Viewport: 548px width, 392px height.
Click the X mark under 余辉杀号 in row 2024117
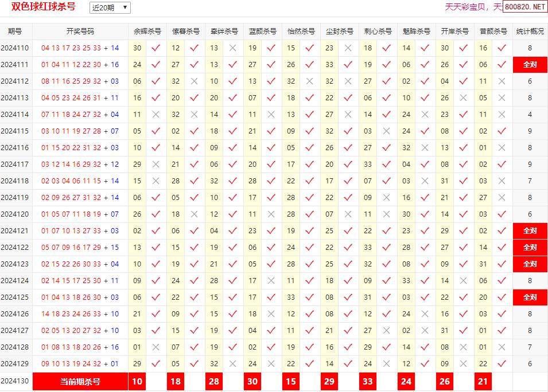(156, 164)
